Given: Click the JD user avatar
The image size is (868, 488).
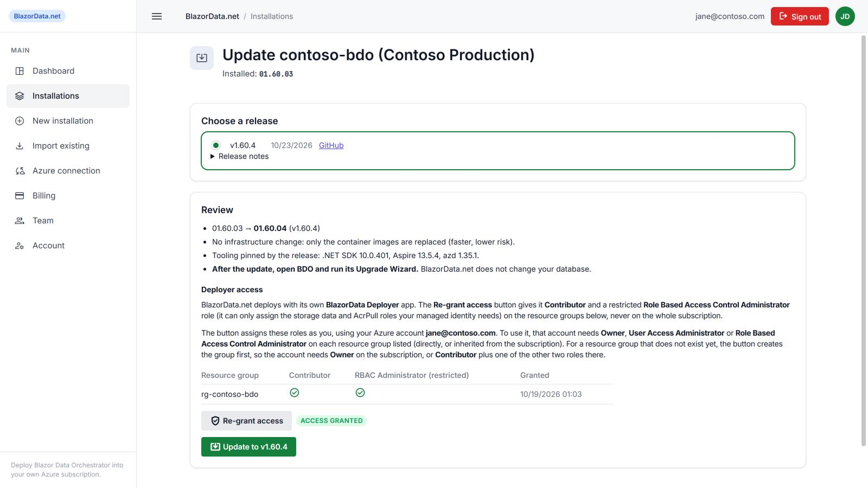Looking at the screenshot, I should point(845,16).
